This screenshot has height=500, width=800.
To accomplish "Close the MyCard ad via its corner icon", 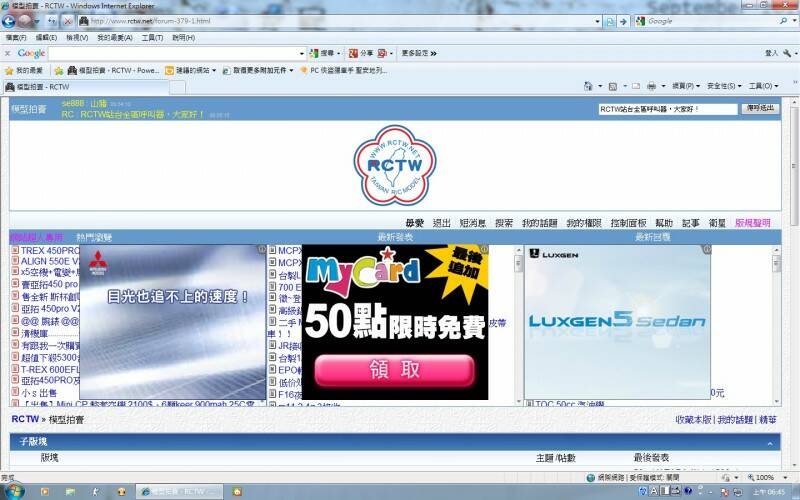I will [x=484, y=249].
